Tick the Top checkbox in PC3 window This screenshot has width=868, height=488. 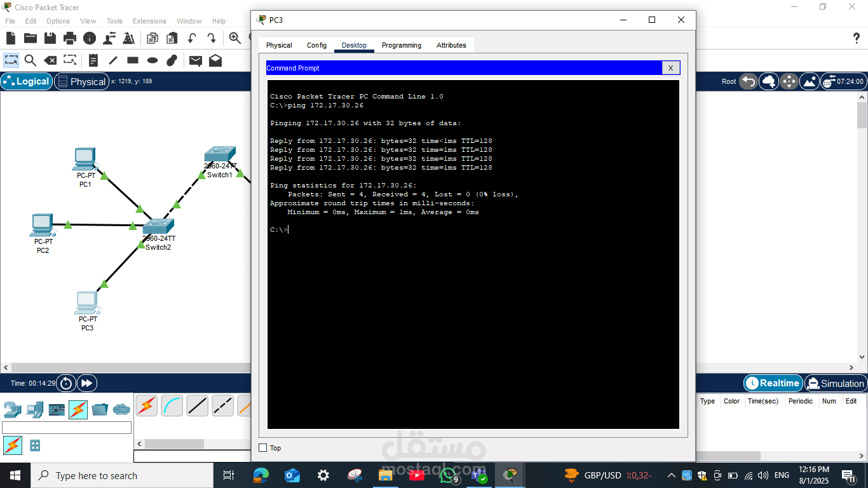pyautogui.click(x=263, y=448)
